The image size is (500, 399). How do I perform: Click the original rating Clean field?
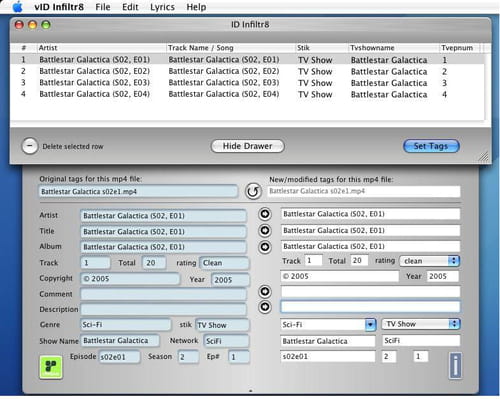[x=224, y=263]
